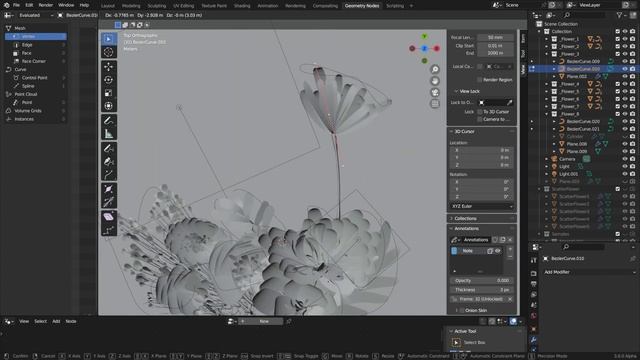This screenshot has width=640, height=360.
Task: Expand the _Flower_1 collection in outliner
Action: point(547,39)
